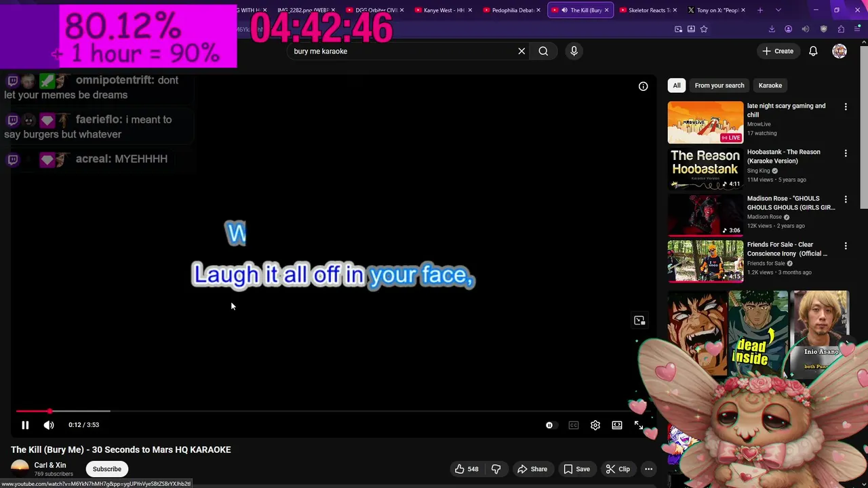The height and width of the screenshot is (488, 868).
Task: Open the Create menu
Action: [778, 51]
